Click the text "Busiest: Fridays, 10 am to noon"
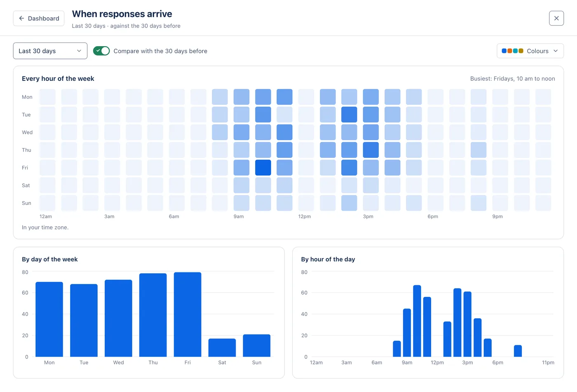This screenshot has height=392, width=577. (513, 79)
